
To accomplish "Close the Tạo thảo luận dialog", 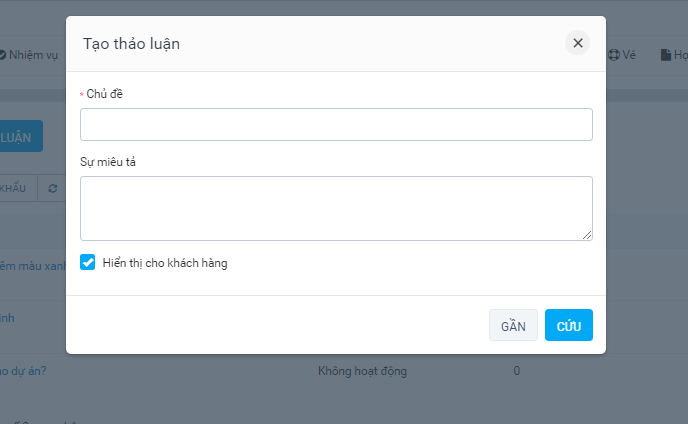I will 577,43.
